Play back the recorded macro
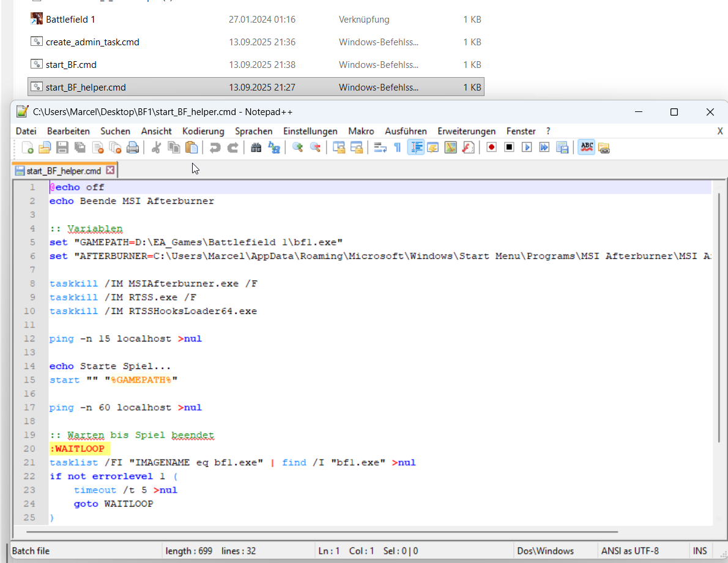 pyautogui.click(x=527, y=147)
